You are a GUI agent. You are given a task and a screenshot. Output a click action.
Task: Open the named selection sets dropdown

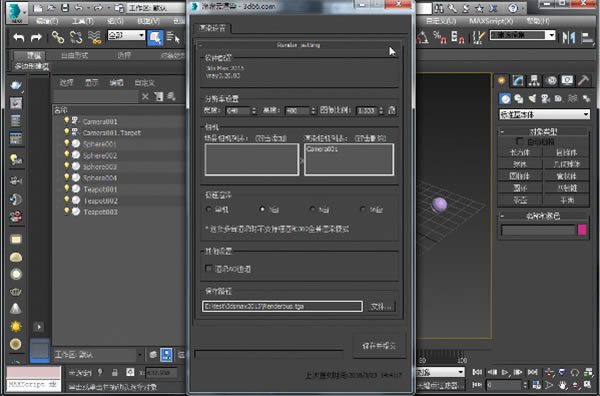(x=523, y=36)
